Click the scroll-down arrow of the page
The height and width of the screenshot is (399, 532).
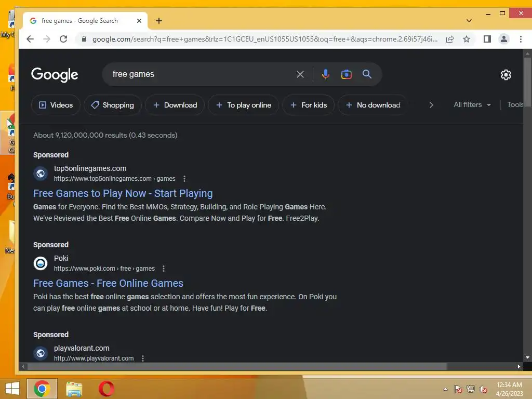pyautogui.click(x=527, y=357)
